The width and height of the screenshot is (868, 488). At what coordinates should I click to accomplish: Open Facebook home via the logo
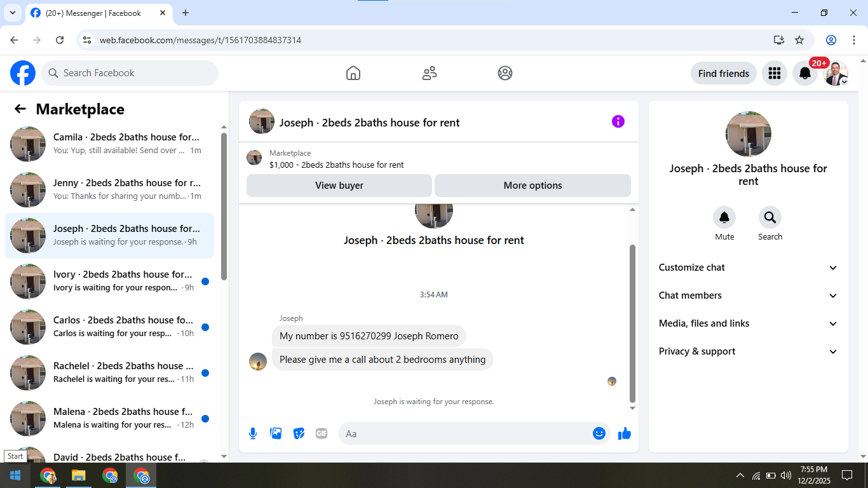click(x=23, y=73)
